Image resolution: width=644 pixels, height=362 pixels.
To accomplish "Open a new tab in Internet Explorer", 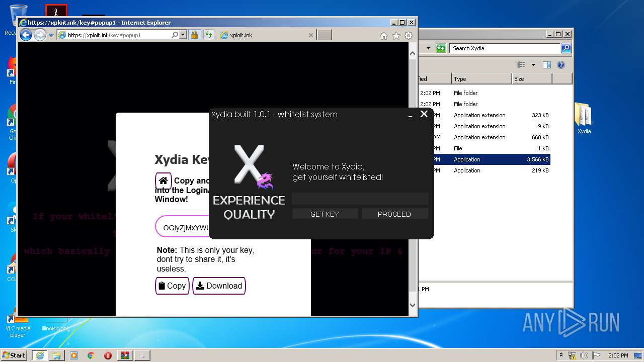I will [325, 35].
